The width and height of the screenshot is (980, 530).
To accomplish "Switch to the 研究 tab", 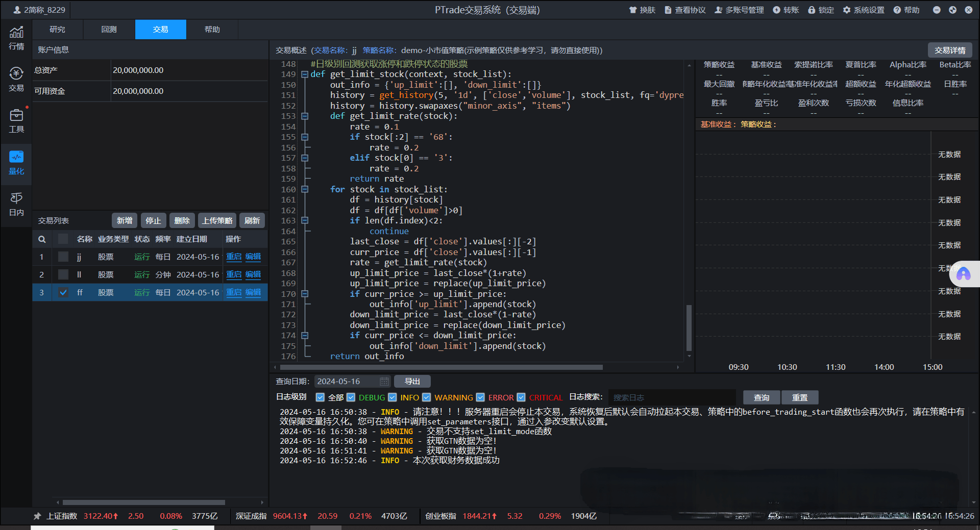I will (x=58, y=30).
